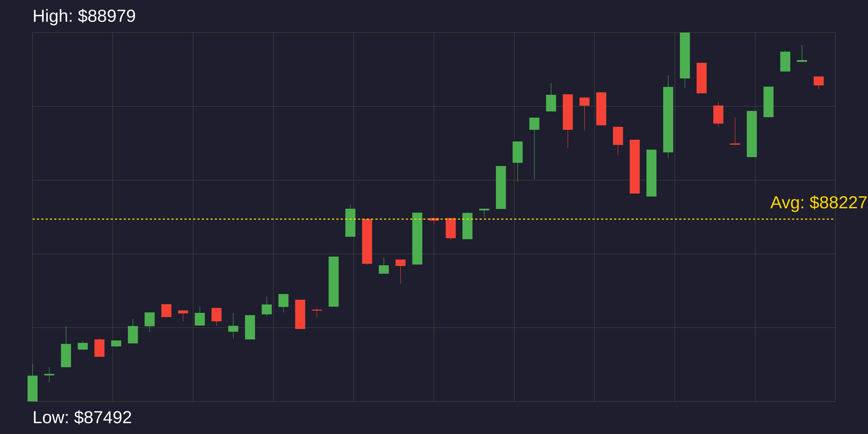This screenshot has height=434, width=868.
Task: Click the tall red candle below the average label
Action: click(x=635, y=166)
